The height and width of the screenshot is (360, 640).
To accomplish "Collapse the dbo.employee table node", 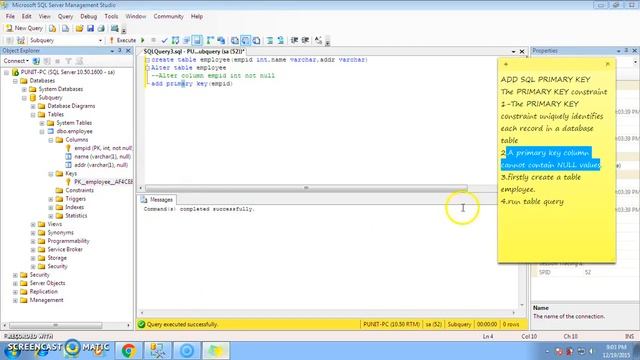I will point(42,131).
